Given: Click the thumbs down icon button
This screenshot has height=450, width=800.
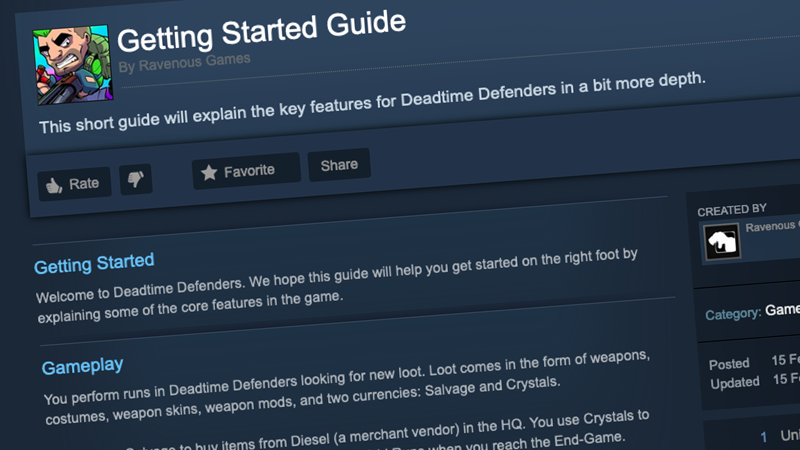Looking at the screenshot, I should tap(136, 179).
